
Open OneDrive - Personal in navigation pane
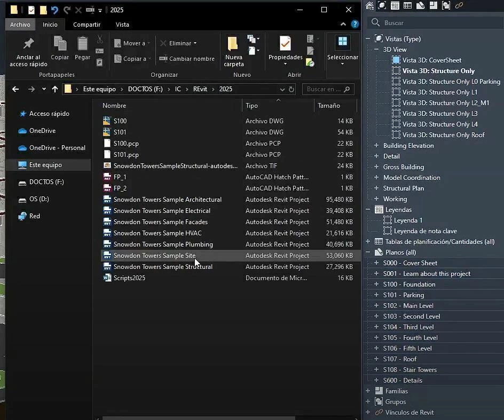52,148
